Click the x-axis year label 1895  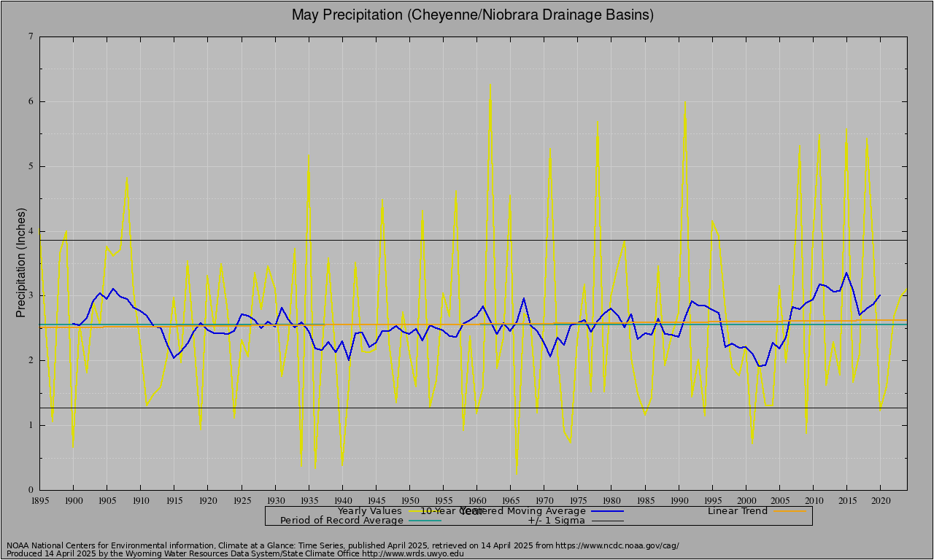pyautogui.click(x=39, y=500)
